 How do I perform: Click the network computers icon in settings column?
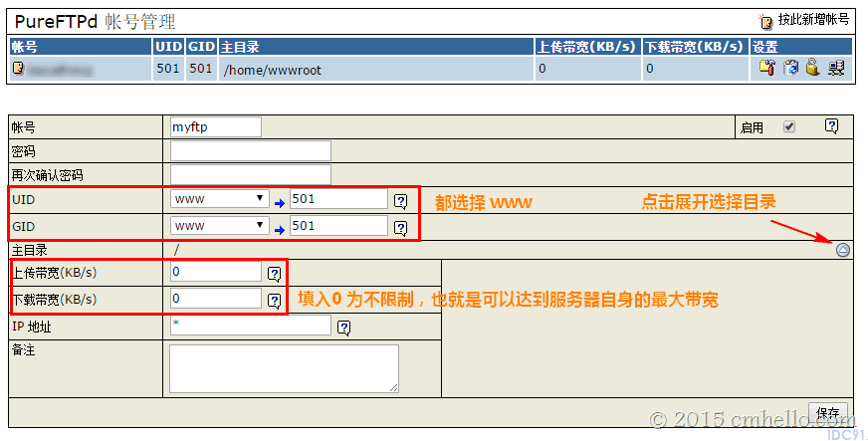coord(836,68)
